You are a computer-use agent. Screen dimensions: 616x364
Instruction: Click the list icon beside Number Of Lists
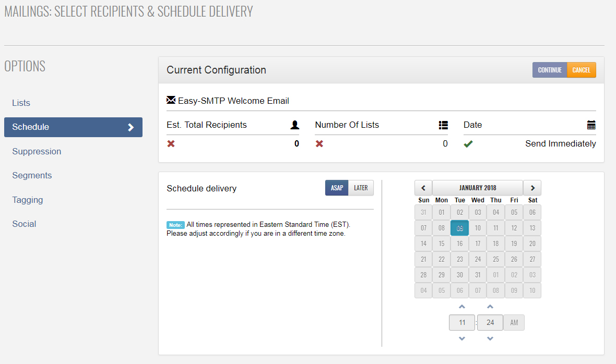tap(443, 125)
